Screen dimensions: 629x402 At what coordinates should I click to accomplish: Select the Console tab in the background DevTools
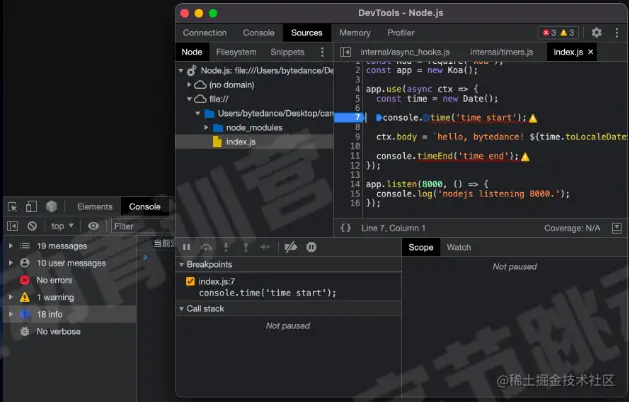(144, 207)
